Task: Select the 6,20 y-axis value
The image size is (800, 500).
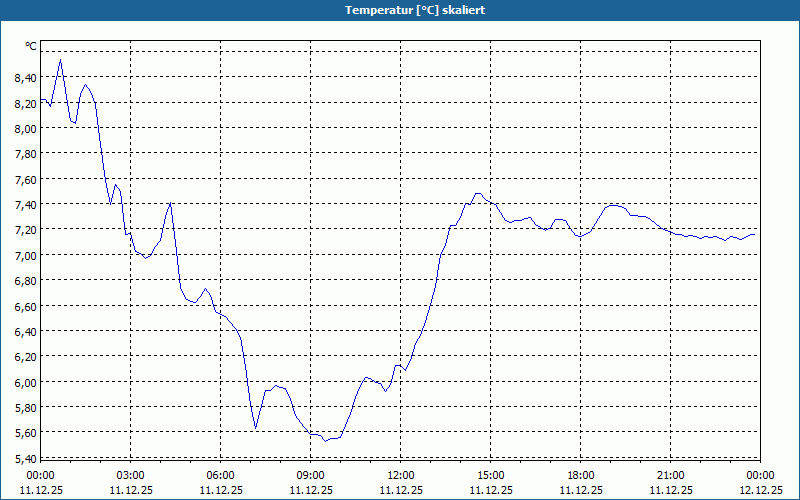Action: tap(26, 357)
